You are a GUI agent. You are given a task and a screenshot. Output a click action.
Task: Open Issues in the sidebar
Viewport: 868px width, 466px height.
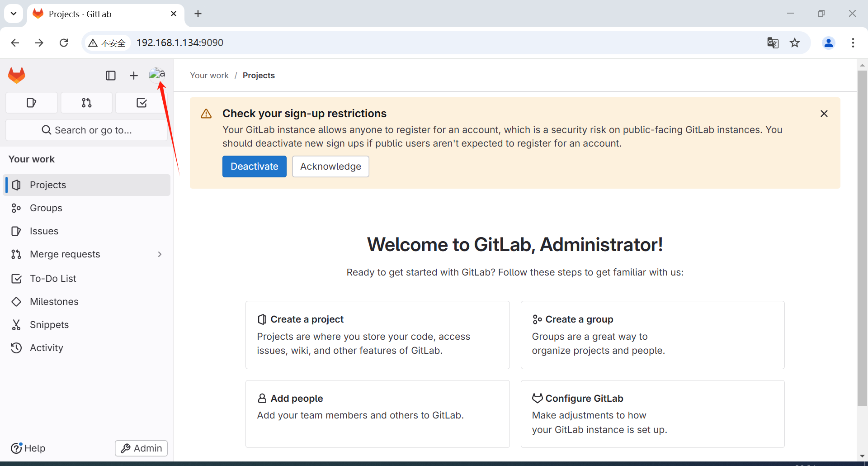point(87,231)
